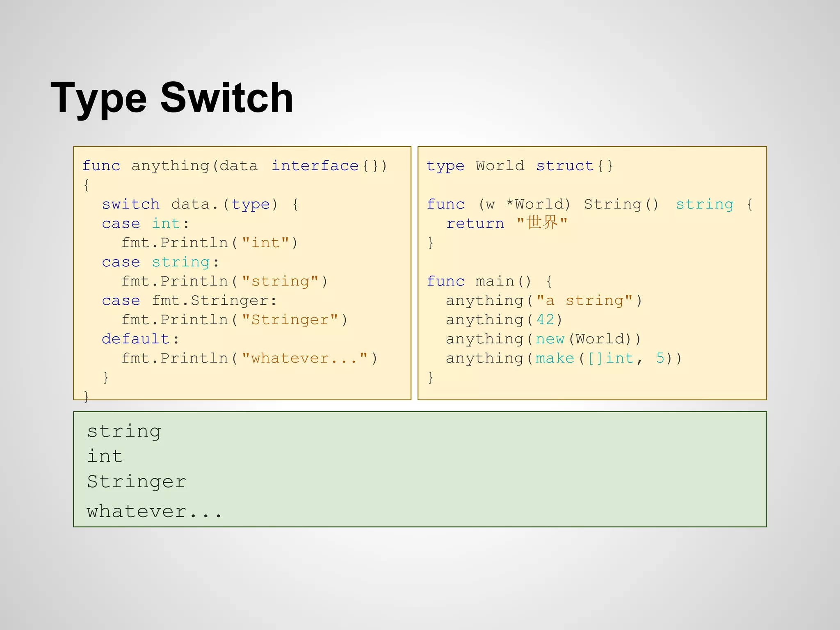Click the 'Stringer' line in the output box

coord(137,482)
